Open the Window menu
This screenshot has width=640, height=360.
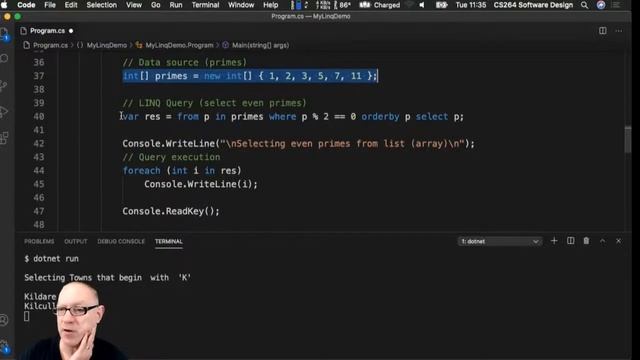[x=241, y=5]
